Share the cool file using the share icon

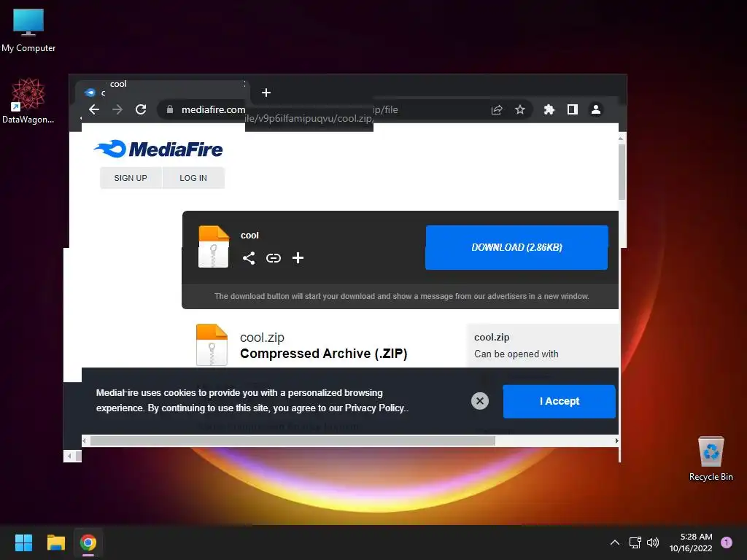click(249, 258)
